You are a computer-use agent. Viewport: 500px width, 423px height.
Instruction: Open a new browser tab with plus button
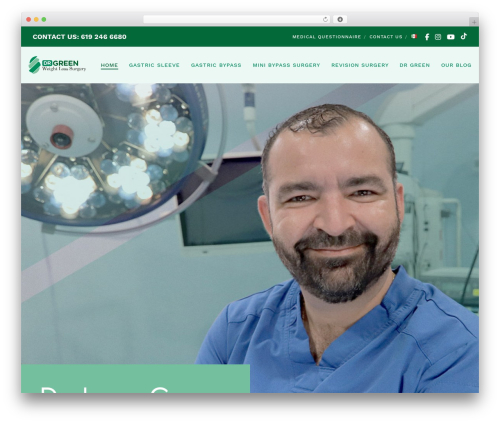474,22
